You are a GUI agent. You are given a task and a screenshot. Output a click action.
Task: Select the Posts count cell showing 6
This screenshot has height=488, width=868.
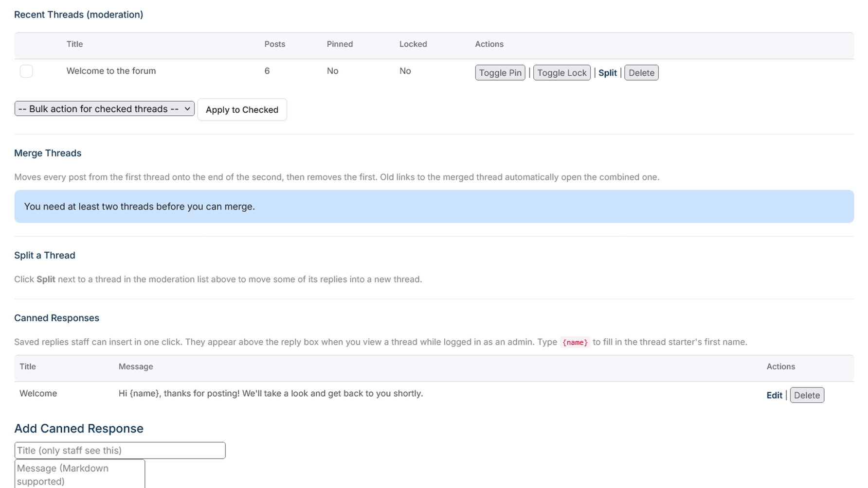267,71
